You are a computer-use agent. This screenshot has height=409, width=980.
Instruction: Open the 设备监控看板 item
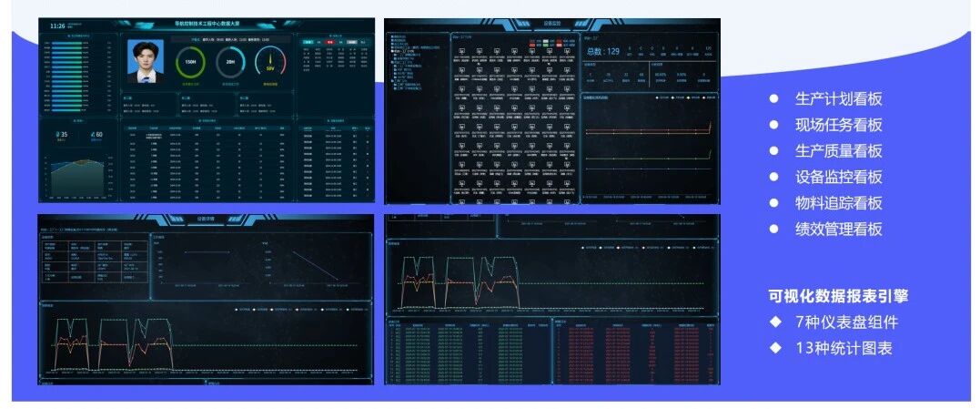pos(838,178)
